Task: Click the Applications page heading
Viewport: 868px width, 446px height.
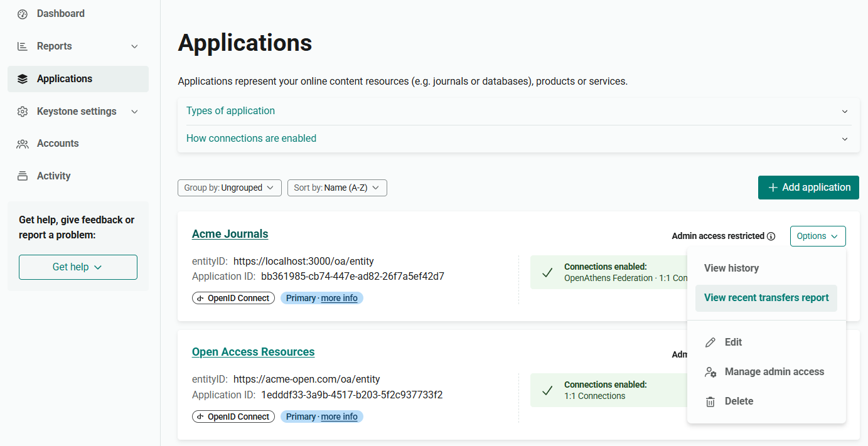Action: click(245, 43)
